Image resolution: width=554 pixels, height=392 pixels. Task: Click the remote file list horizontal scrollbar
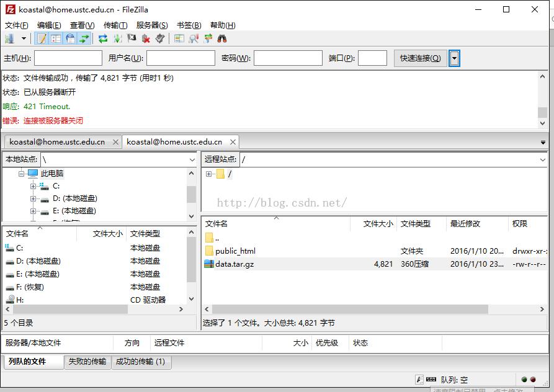[x=350, y=310]
